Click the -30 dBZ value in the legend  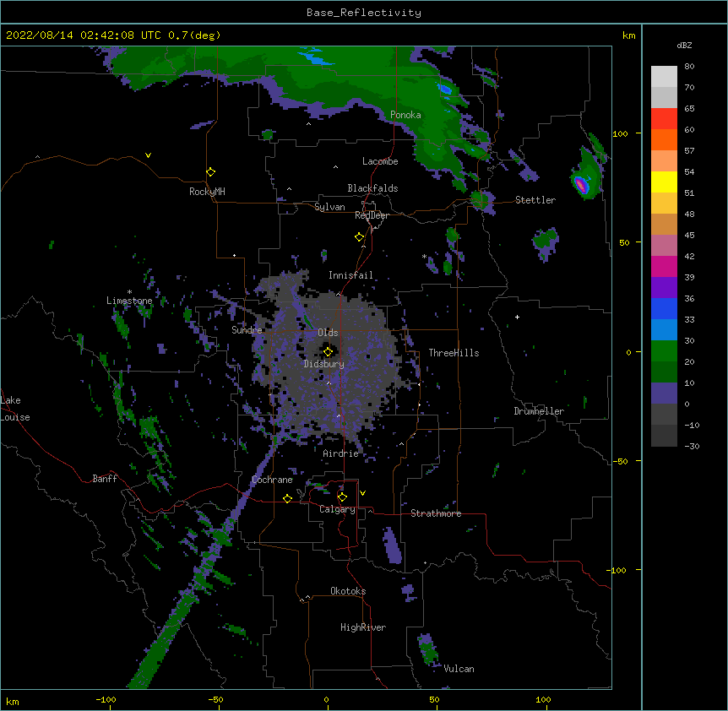tap(692, 446)
